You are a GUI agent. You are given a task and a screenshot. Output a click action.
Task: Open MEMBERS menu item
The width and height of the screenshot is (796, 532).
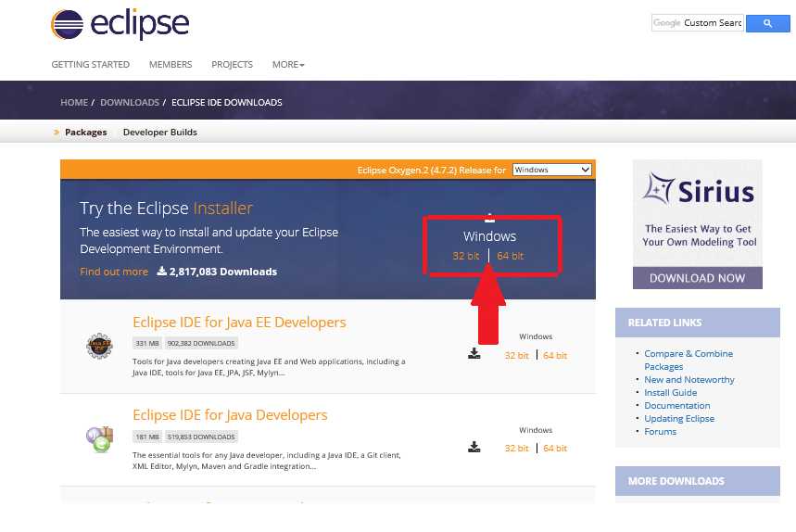point(171,65)
